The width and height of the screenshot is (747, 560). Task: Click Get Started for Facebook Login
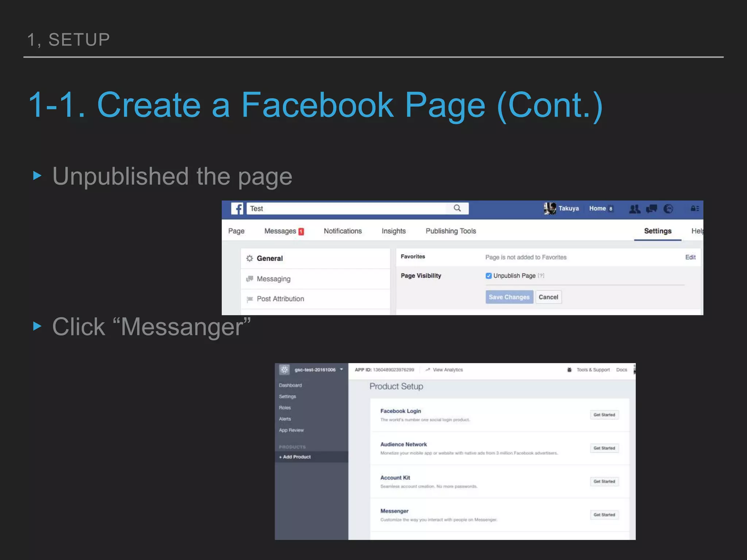(604, 415)
